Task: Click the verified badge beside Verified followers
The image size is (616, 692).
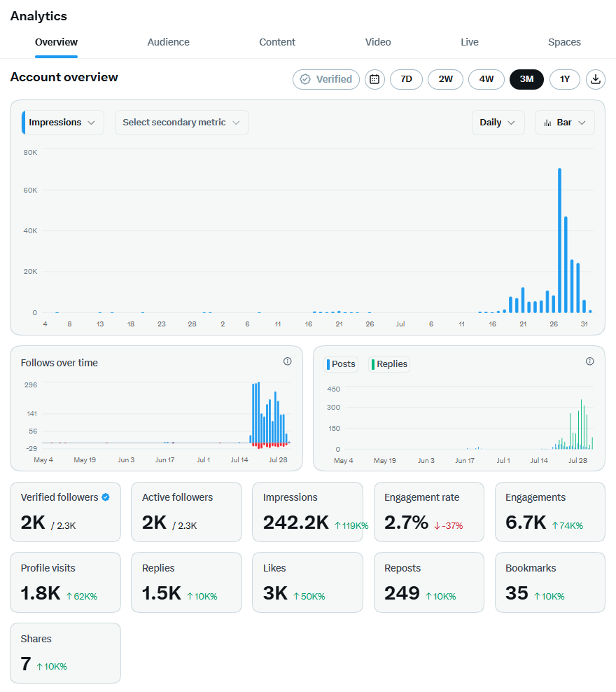Action: tap(106, 497)
